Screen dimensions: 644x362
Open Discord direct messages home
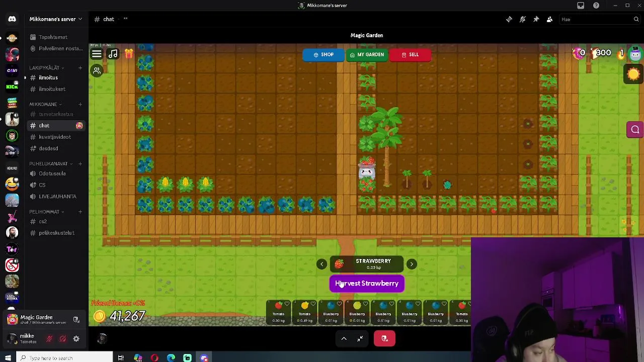12,19
